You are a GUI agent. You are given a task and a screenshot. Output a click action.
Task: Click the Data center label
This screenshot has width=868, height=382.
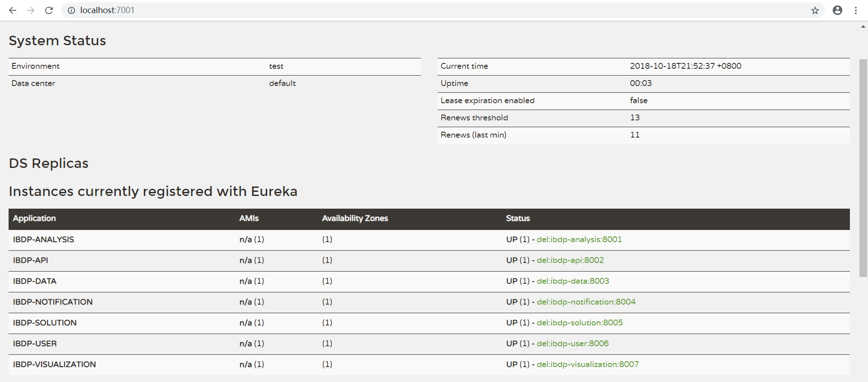tap(33, 83)
